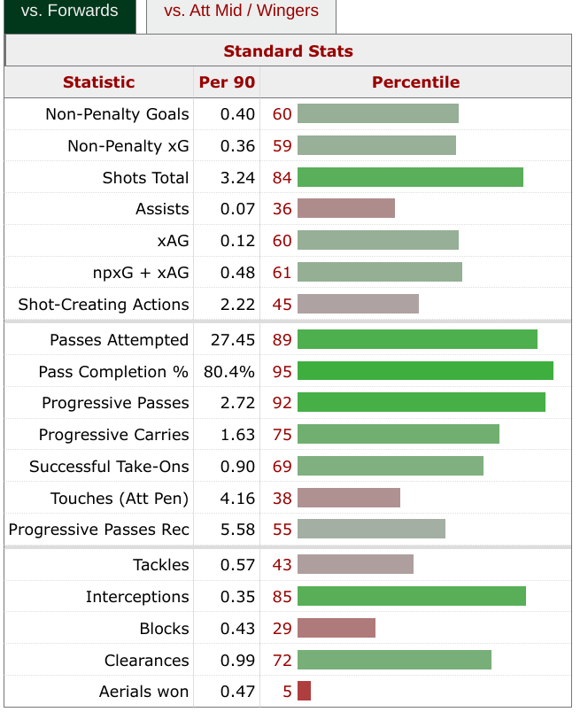
Task: Click the Pass Completion % percentile bar
Action: 425,371
